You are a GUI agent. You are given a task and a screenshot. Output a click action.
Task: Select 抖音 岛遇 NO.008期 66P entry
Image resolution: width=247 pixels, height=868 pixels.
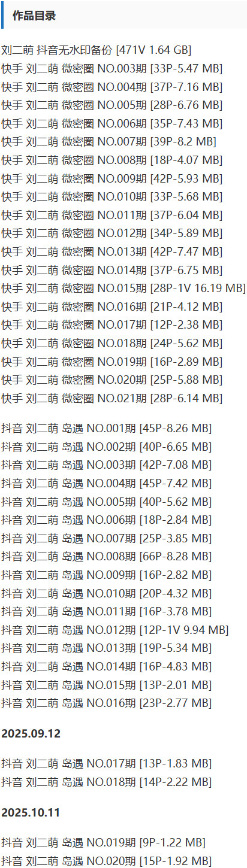point(106,557)
